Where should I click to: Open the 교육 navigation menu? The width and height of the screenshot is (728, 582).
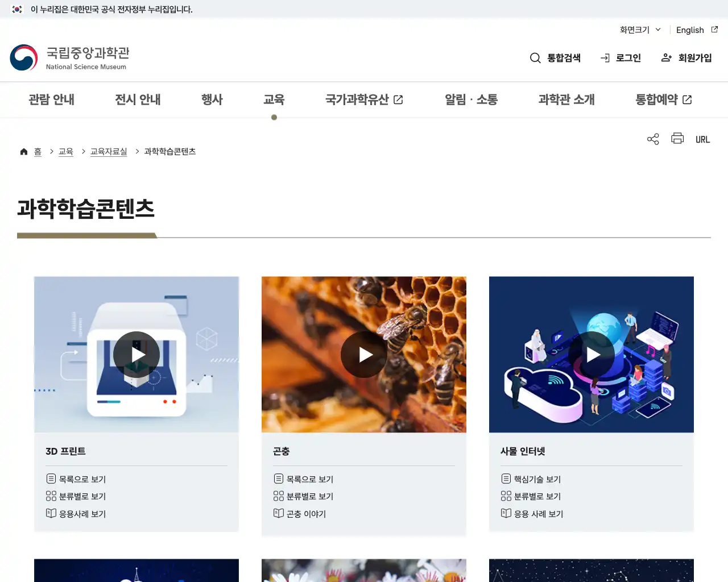point(274,99)
